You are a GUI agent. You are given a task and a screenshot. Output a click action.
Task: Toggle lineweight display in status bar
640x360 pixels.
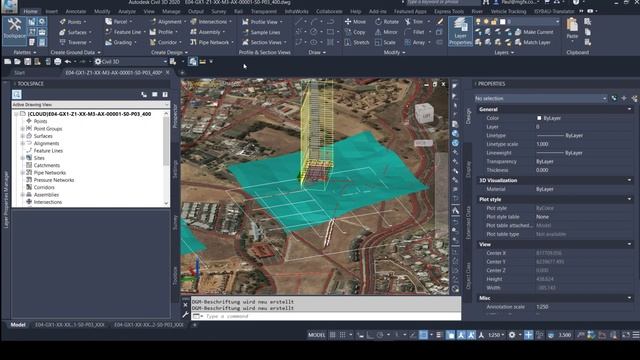point(439,335)
